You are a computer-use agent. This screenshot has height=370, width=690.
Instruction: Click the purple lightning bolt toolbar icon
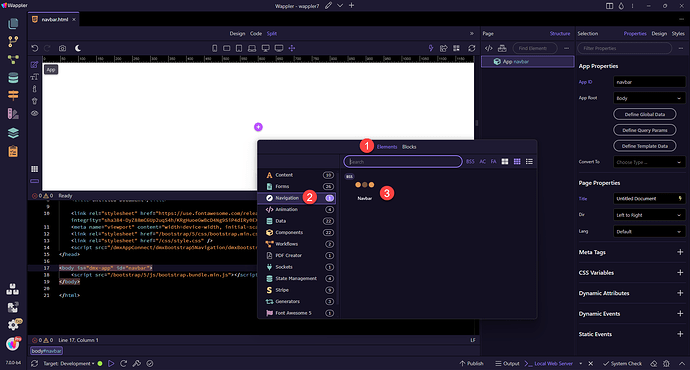coord(431,48)
